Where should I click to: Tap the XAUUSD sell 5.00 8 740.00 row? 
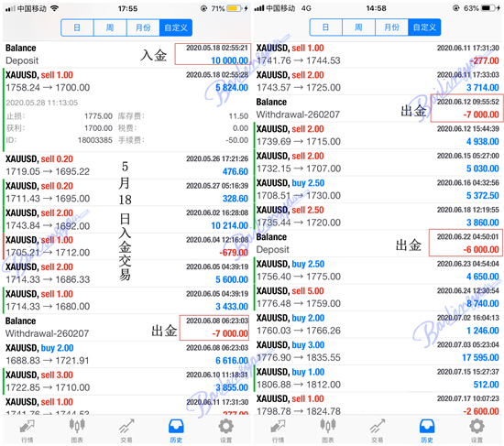coord(378,297)
